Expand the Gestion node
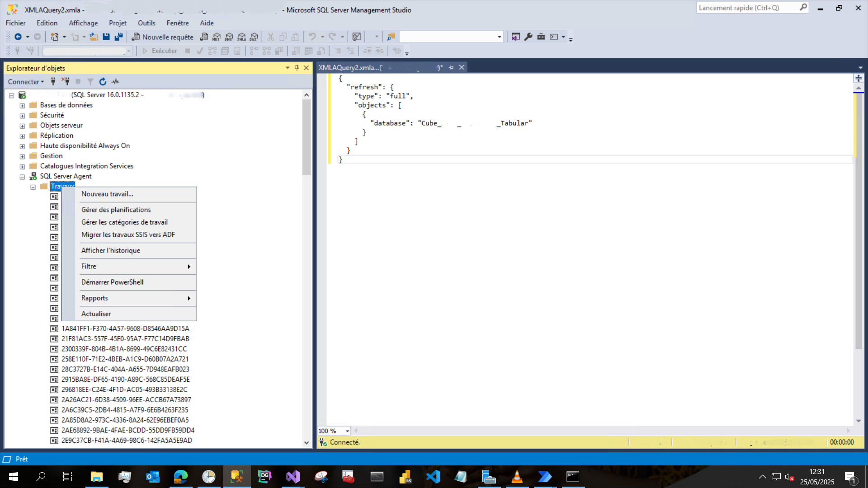This screenshot has width=868, height=488. [x=22, y=156]
